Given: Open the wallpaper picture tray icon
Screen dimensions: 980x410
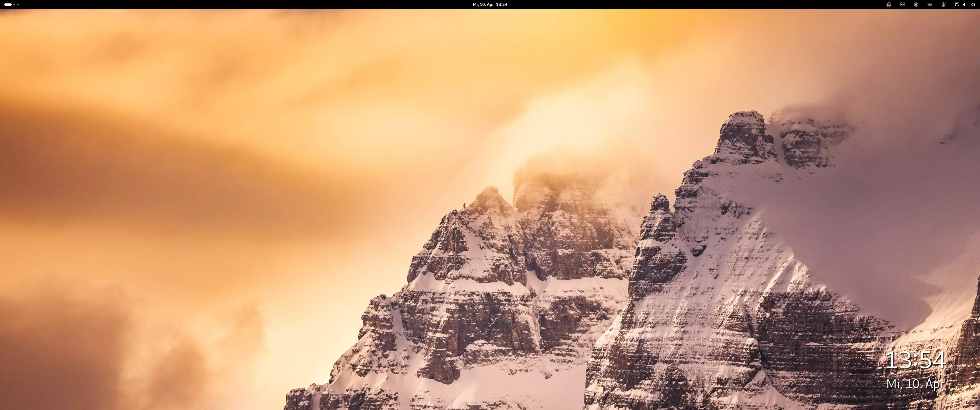Looking at the screenshot, I should click(x=903, y=5).
